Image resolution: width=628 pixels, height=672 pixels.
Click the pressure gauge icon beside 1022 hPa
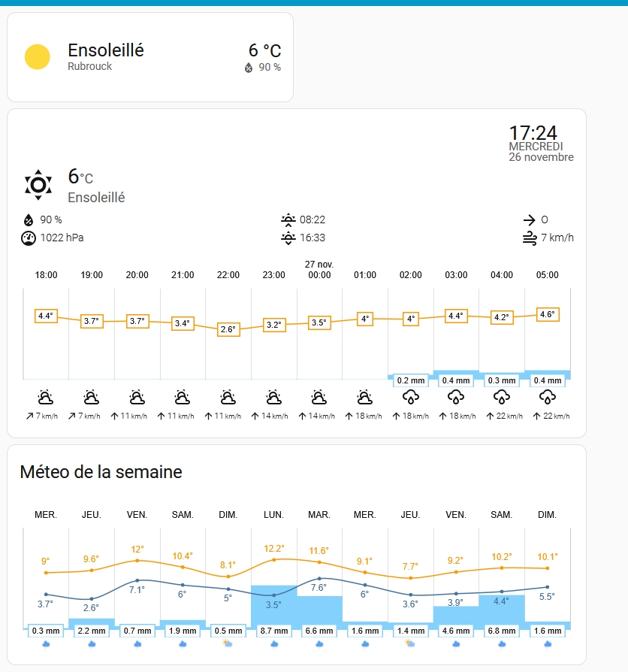click(x=28, y=238)
